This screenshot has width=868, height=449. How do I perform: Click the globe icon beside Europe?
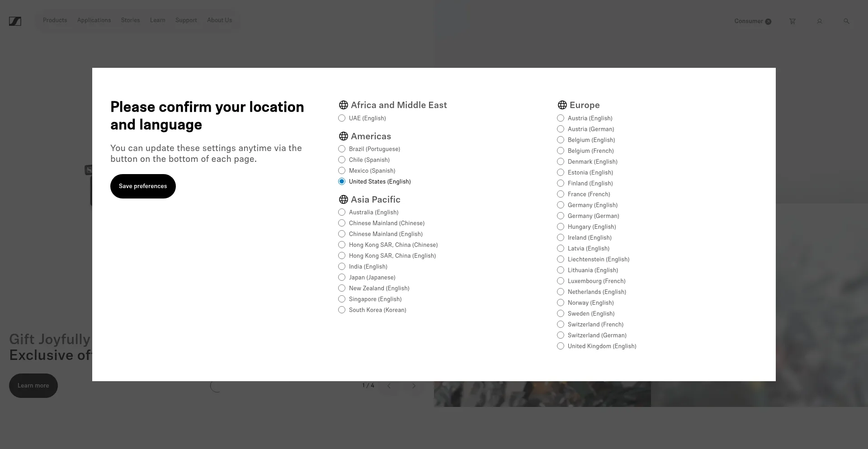pos(562,105)
